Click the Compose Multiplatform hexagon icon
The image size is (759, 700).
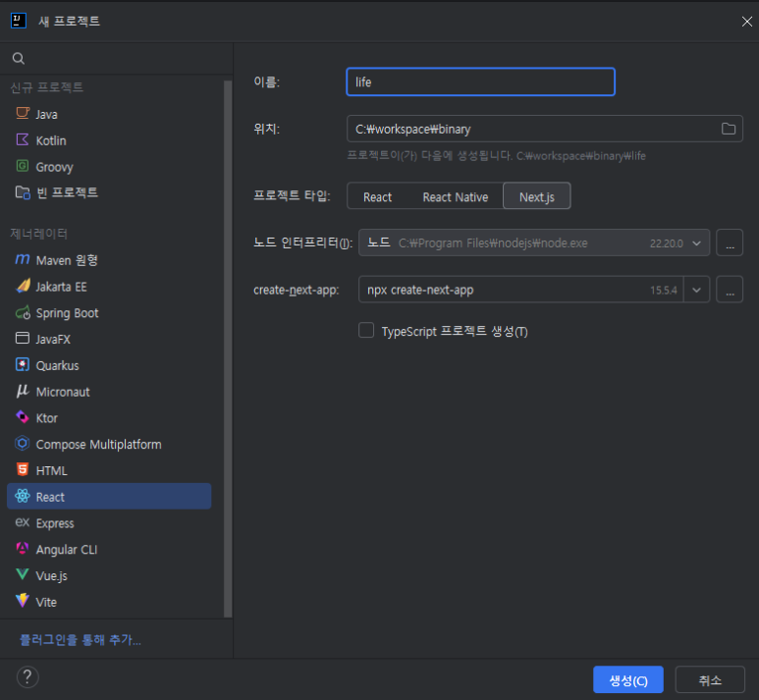click(23, 444)
